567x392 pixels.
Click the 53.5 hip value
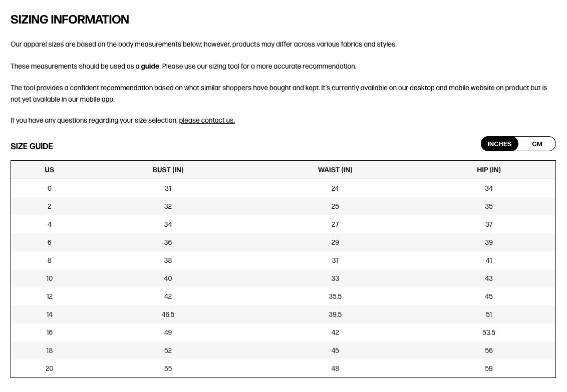pos(488,332)
